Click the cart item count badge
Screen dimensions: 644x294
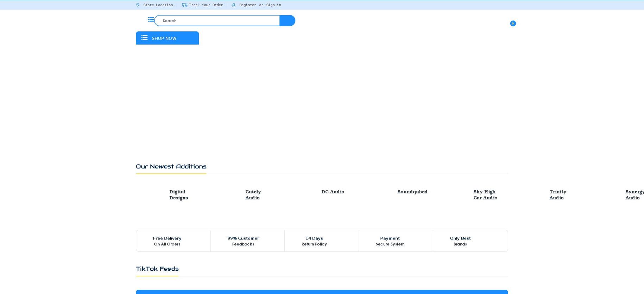[513, 23]
